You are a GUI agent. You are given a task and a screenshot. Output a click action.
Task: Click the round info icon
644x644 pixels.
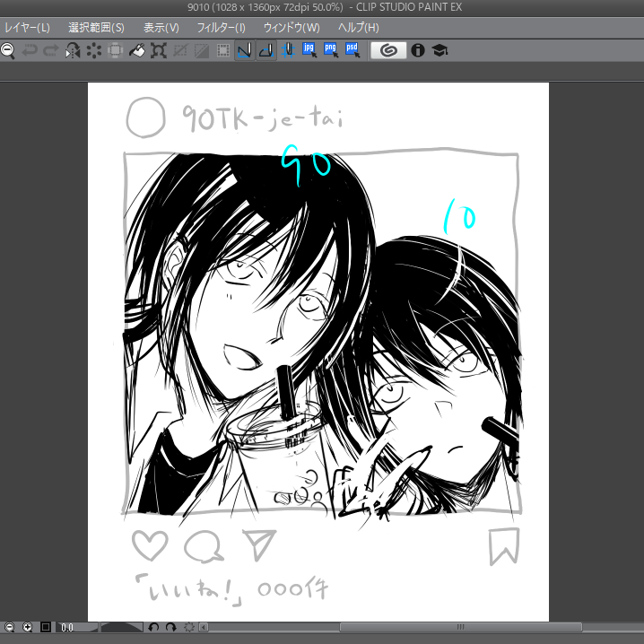pyautogui.click(x=418, y=50)
